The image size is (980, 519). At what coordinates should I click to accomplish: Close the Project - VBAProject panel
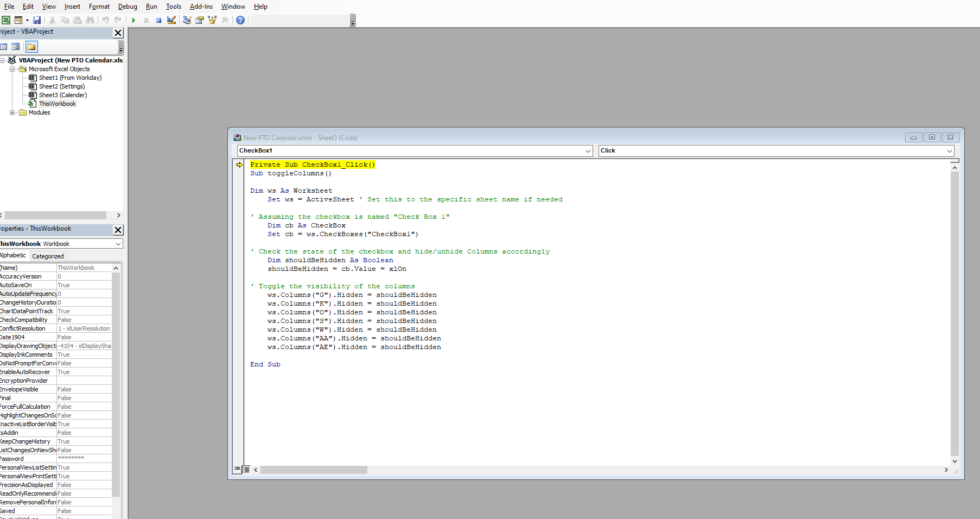click(118, 33)
